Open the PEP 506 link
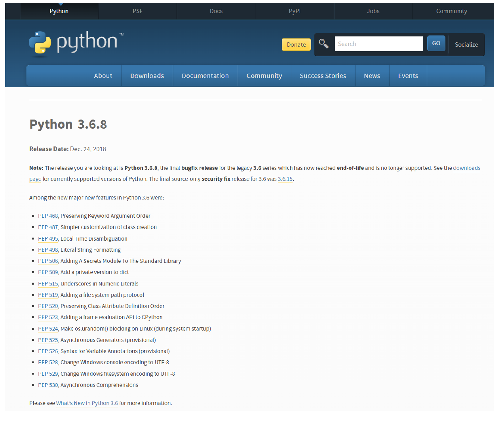Image resolution: width=504 pixels, height=422 pixels. [x=48, y=261]
